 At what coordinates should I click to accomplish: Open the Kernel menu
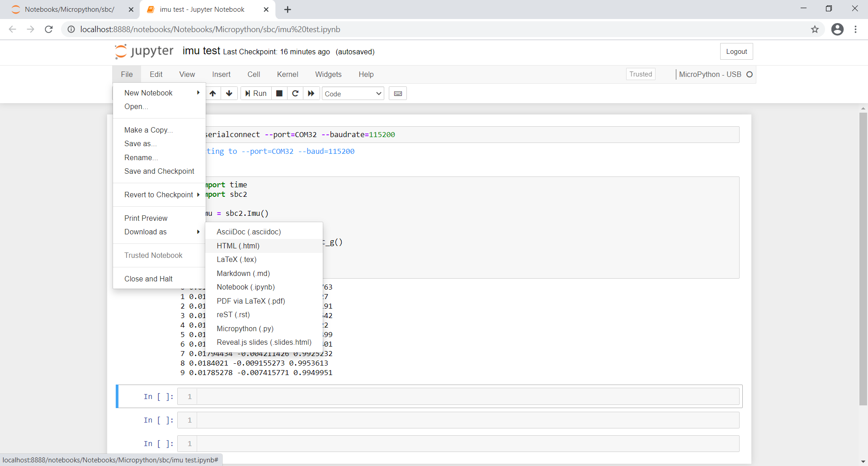pos(288,74)
